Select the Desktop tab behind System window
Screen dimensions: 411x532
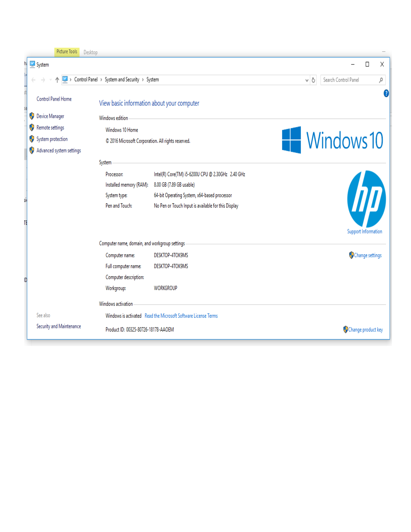[91, 52]
